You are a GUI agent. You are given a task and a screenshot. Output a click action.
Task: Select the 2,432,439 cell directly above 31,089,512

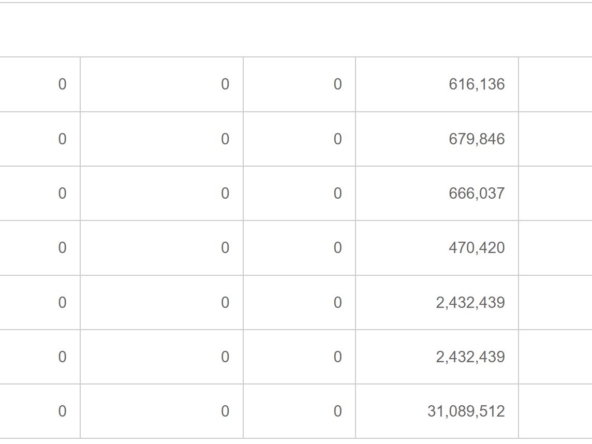(x=437, y=357)
